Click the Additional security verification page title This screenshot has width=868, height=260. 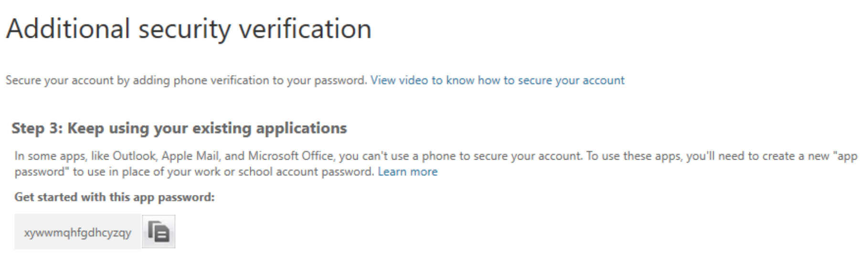click(x=189, y=29)
